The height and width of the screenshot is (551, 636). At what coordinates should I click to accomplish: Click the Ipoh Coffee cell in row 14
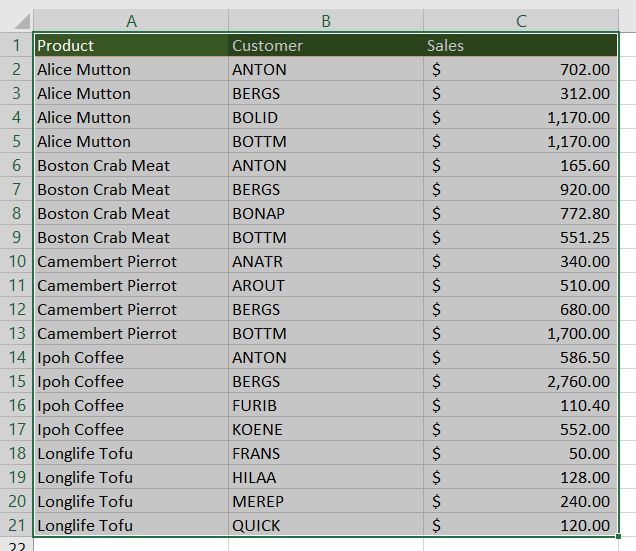tap(131, 357)
